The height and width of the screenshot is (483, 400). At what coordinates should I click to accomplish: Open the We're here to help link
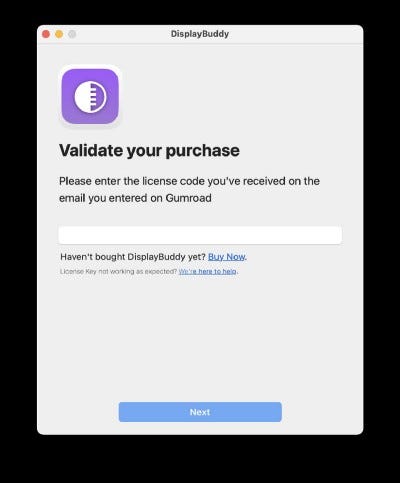[x=208, y=271]
